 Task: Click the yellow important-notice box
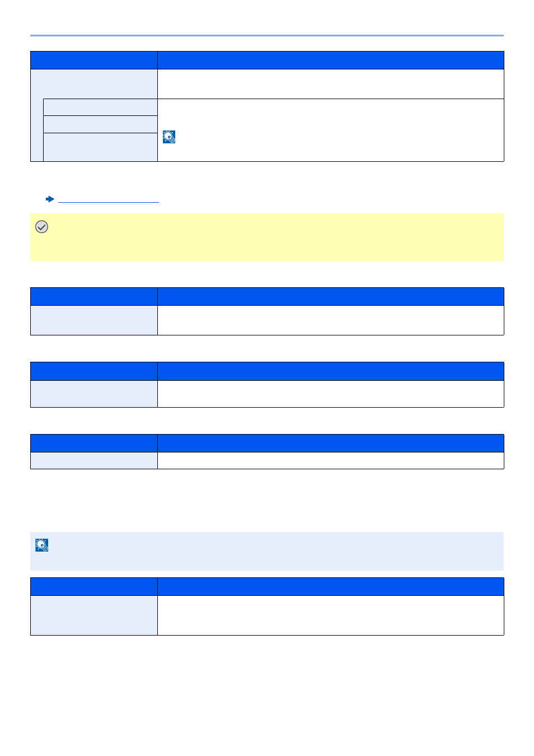(267, 237)
